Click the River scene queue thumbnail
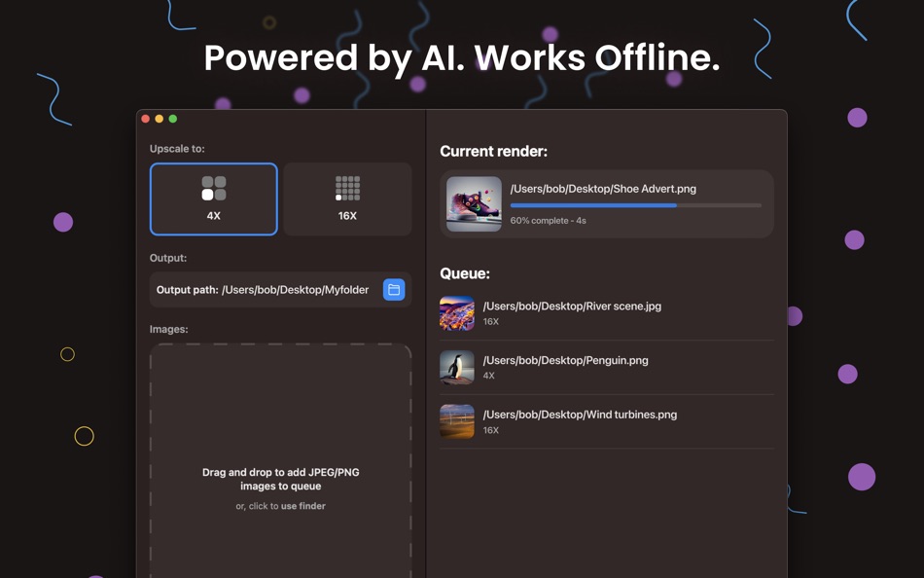Viewport: 924px width, 578px height. pyautogui.click(x=456, y=312)
